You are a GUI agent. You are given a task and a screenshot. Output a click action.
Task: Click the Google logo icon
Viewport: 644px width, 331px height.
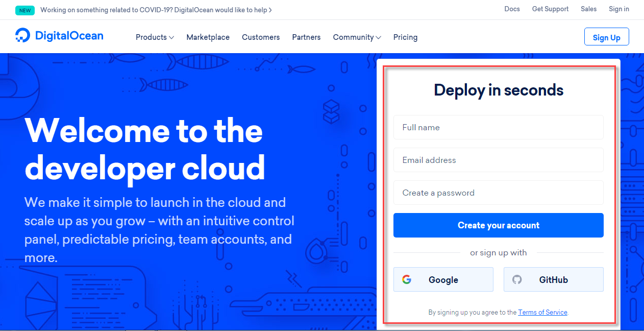click(x=407, y=279)
